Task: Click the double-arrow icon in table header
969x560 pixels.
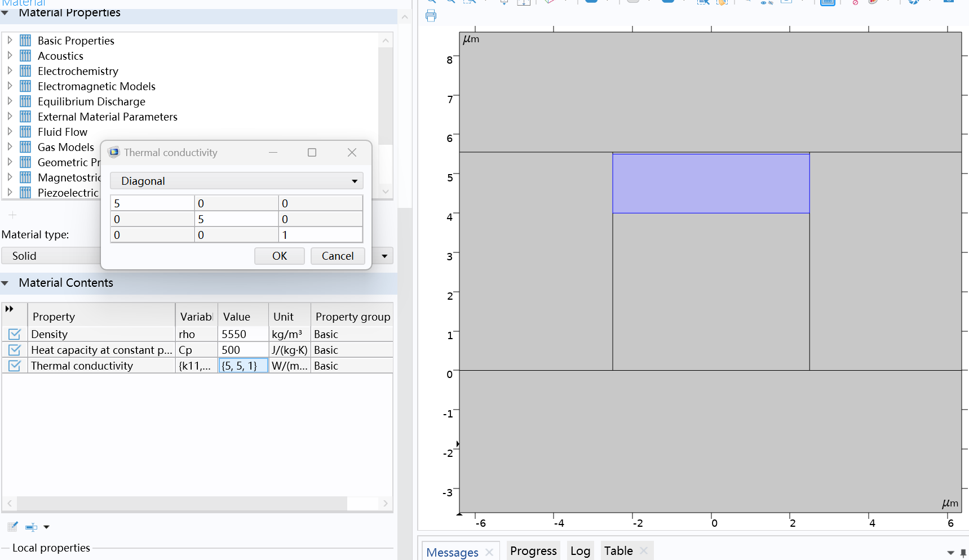Action: pyautogui.click(x=10, y=309)
